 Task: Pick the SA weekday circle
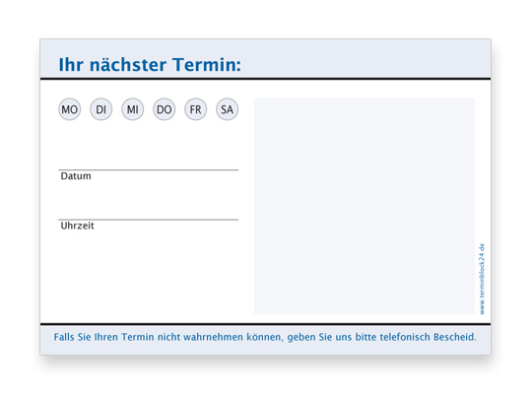pyautogui.click(x=227, y=109)
